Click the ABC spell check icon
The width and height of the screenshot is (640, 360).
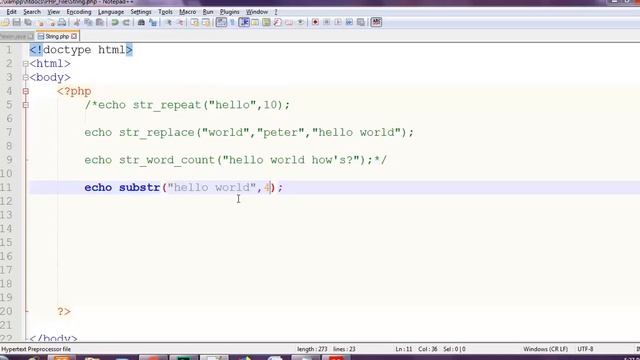pyautogui.click(x=376, y=22)
